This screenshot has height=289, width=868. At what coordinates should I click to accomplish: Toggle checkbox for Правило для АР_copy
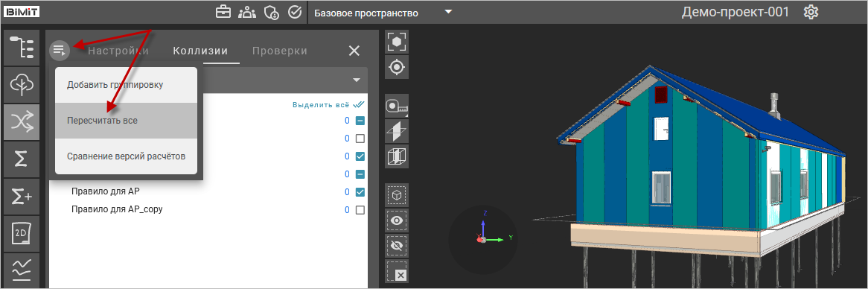(x=360, y=210)
